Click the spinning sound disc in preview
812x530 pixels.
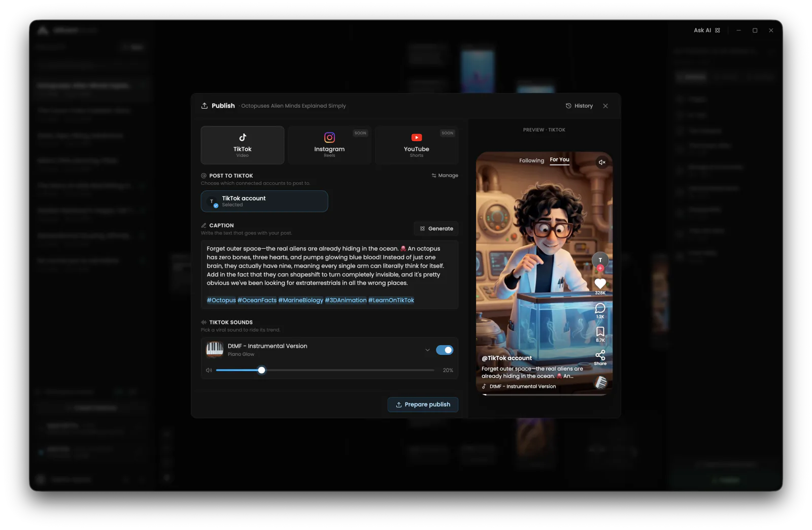(601, 383)
